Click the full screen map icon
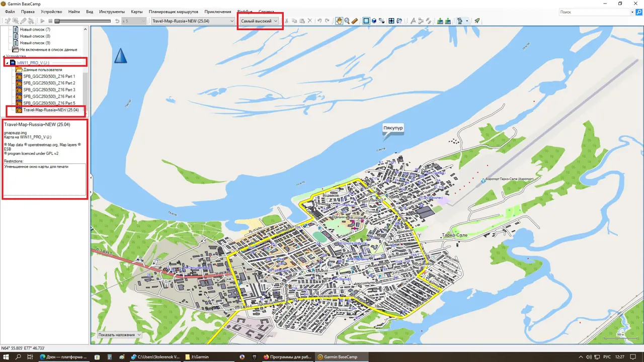The image size is (644, 362). click(391, 21)
